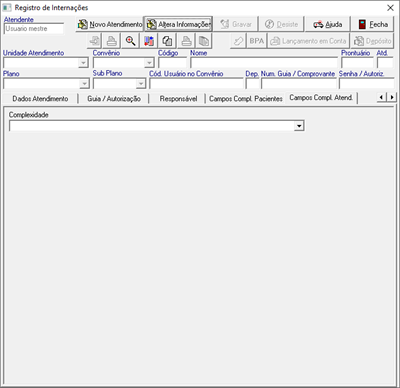Click the Desiste button
The image size is (400, 388).
[x=281, y=24]
